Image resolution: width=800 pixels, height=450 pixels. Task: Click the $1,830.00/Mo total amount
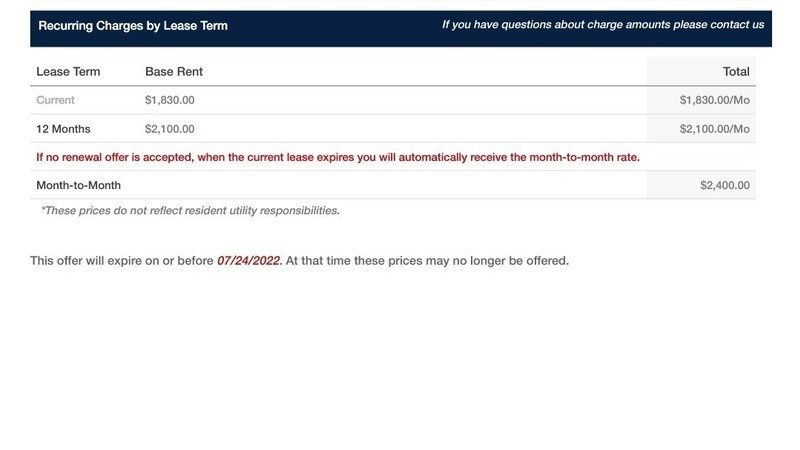point(714,100)
